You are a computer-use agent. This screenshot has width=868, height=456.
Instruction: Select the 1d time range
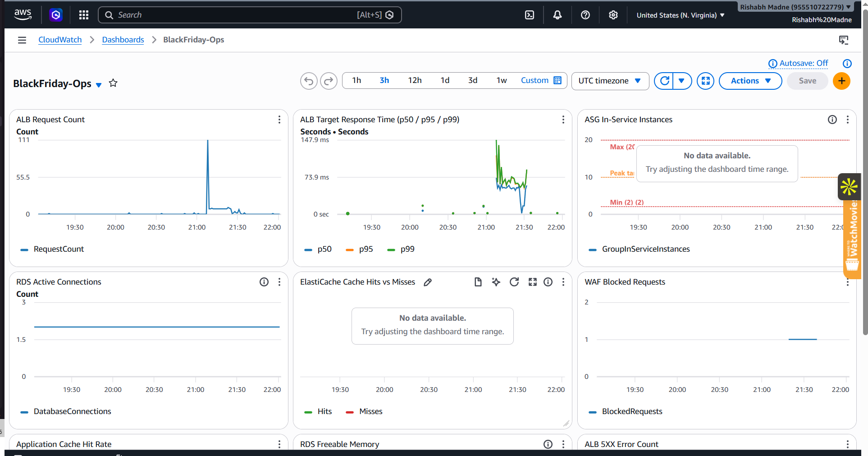445,80
